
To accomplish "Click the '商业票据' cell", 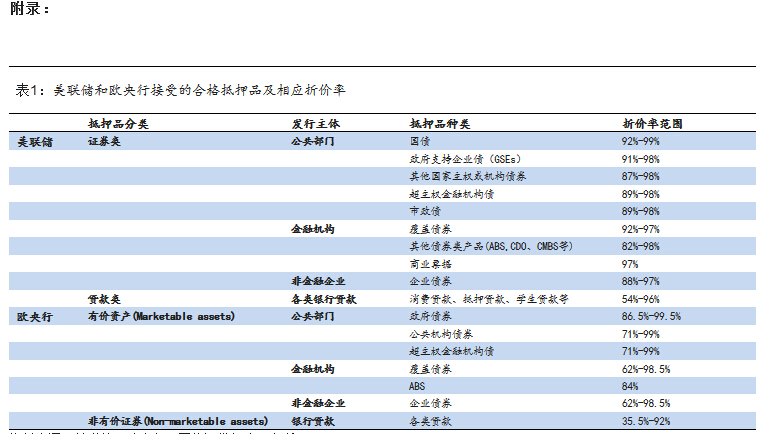I will point(430,264).
